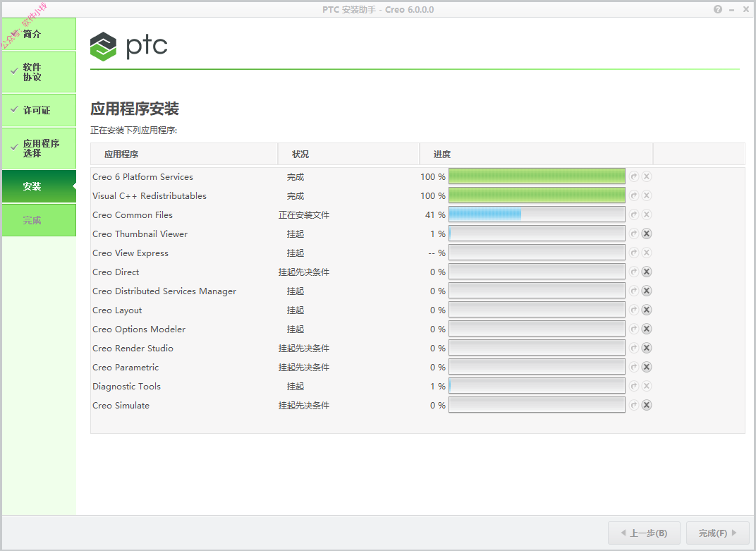Select the Creo Parametric name
This screenshot has width=756, height=551.
tap(126, 368)
